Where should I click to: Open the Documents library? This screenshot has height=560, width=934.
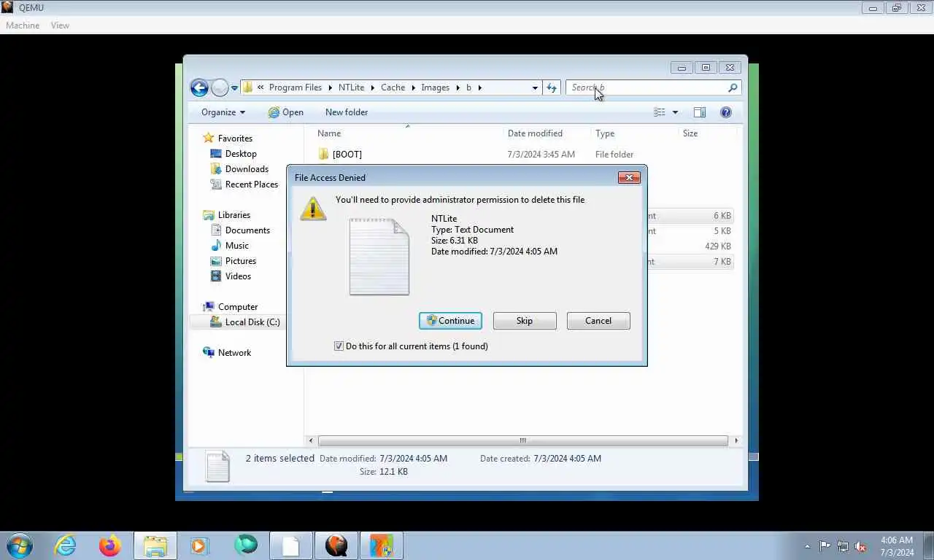tap(247, 230)
